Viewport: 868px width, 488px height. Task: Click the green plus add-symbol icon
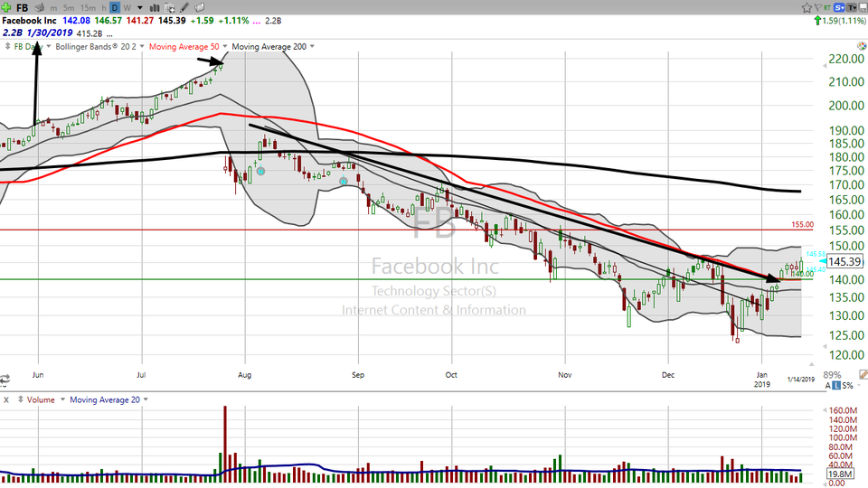tap(6, 8)
